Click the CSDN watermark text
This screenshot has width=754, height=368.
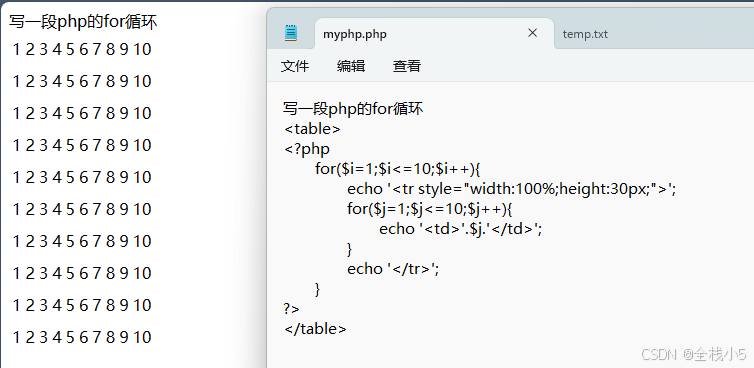click(693, 355)
